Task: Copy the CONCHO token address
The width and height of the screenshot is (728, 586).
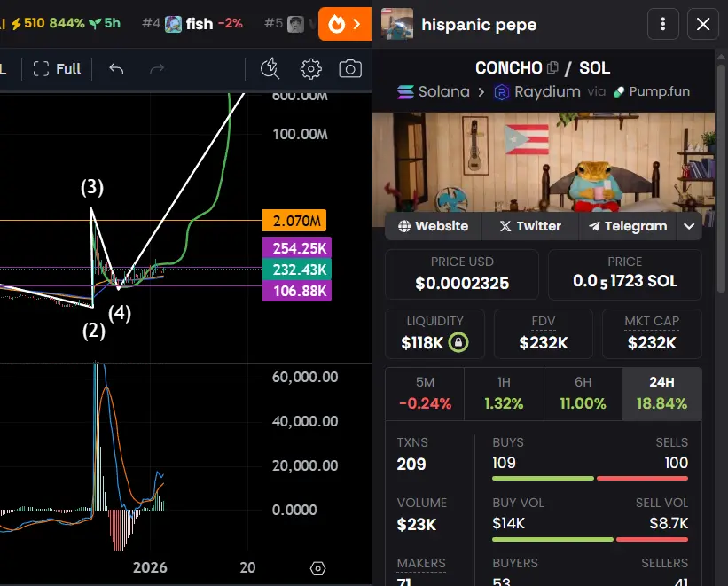Action: tap(552, 67)
